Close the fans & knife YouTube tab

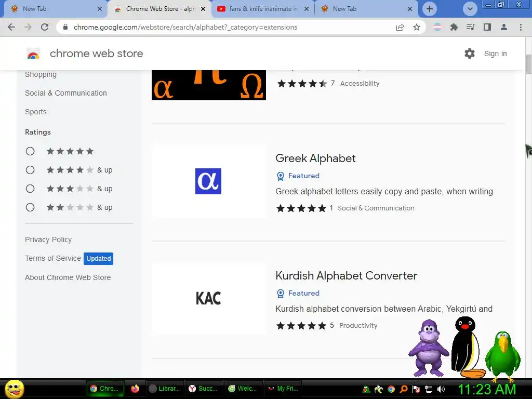coord(307,9)
